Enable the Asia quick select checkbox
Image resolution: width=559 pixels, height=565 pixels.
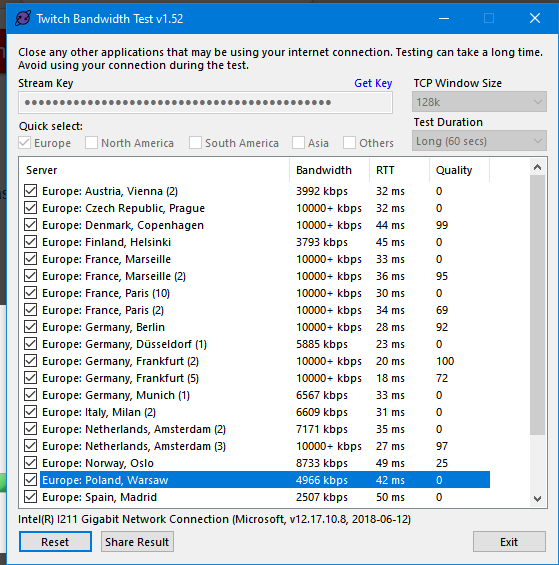coord(298,143)
